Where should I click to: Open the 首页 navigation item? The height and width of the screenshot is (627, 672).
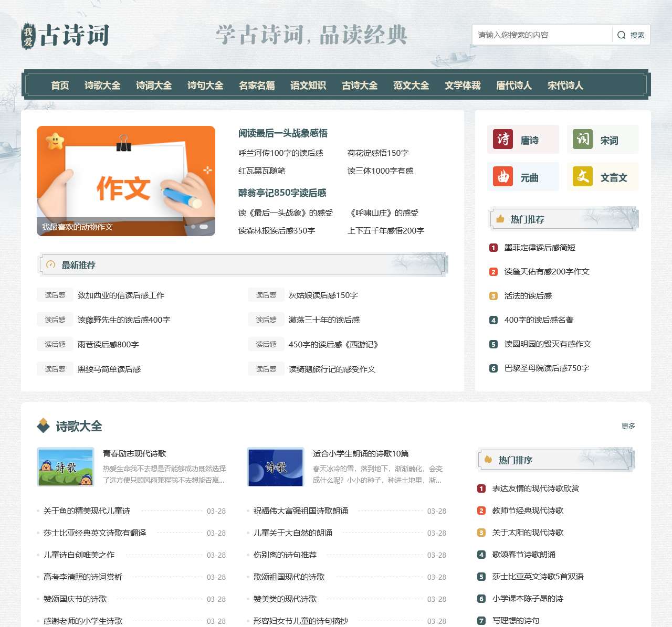(x=59, y=86)
